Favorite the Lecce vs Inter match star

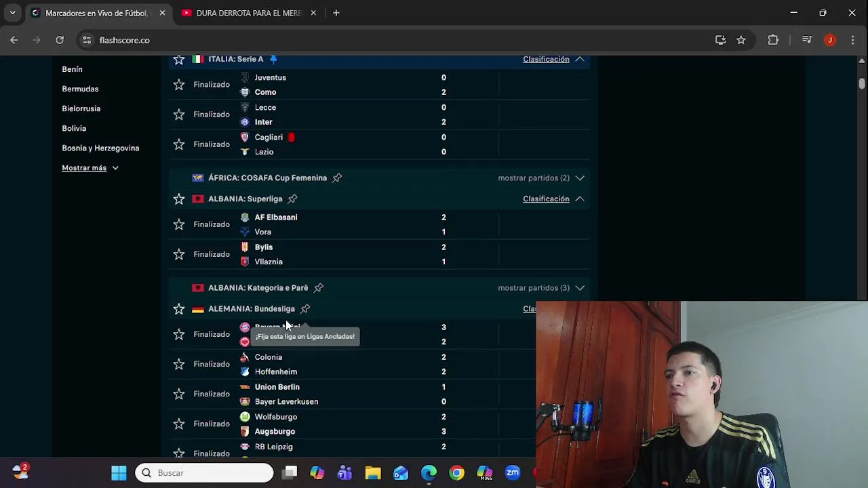click(x=179, y=115)
